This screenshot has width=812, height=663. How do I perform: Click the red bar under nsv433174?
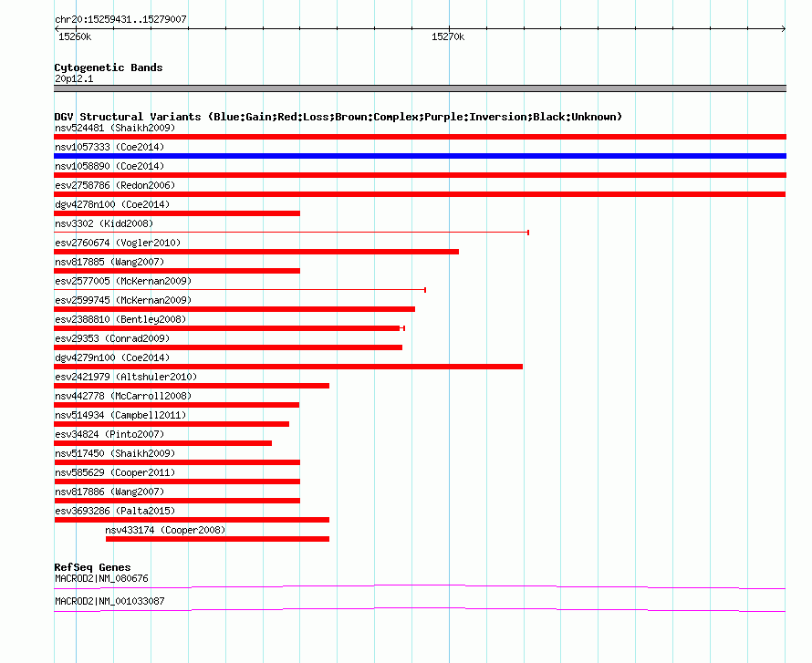click(x=217, y=539)
